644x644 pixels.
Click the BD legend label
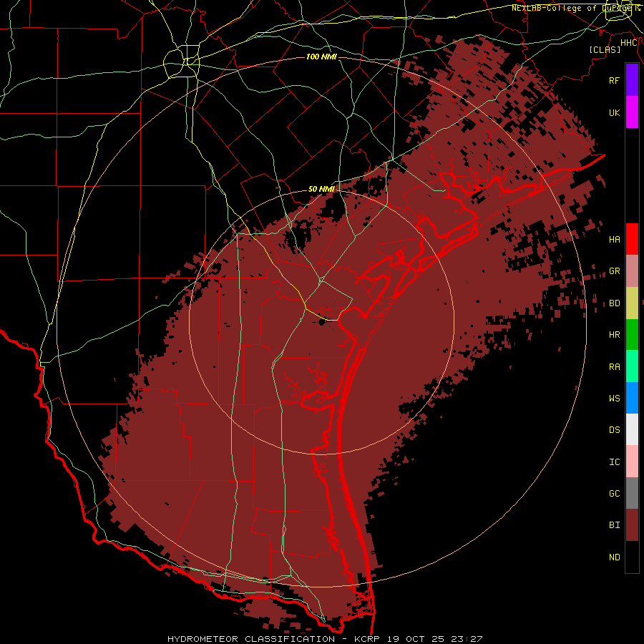[615, 303]
